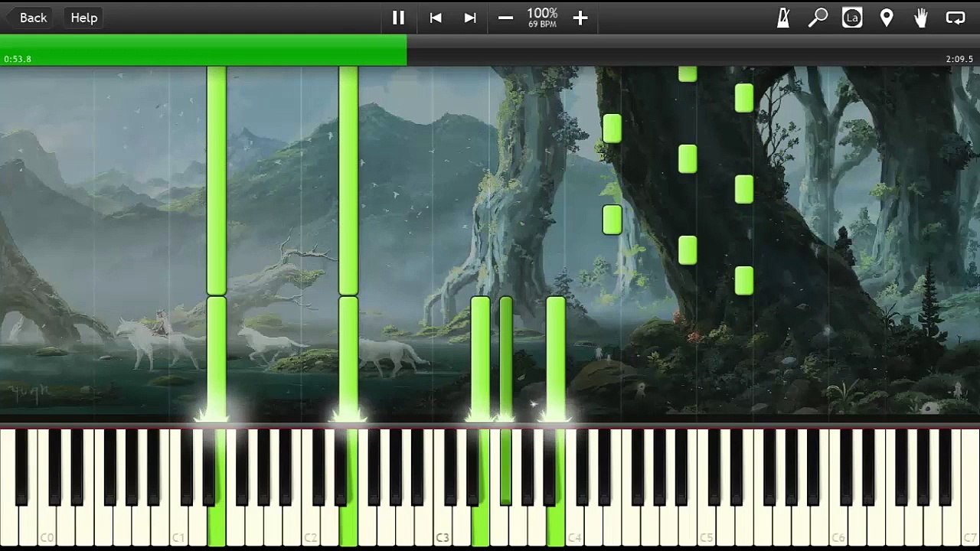This screenshot has width=980, height=551.
Task: Jump back with the previous-section control
Action: [436, 18]
